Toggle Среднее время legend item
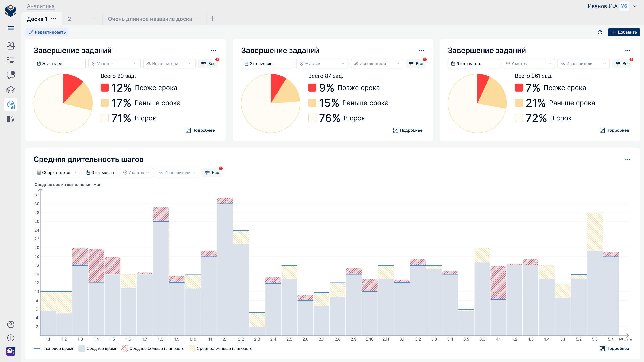Image resolution: width=644 pixels, height=362 pixels. coord(98,349)
